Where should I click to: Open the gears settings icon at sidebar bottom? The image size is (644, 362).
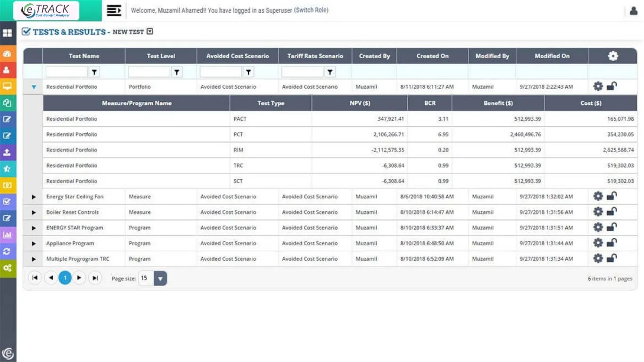pyautogui.click(x=8, y=267)
